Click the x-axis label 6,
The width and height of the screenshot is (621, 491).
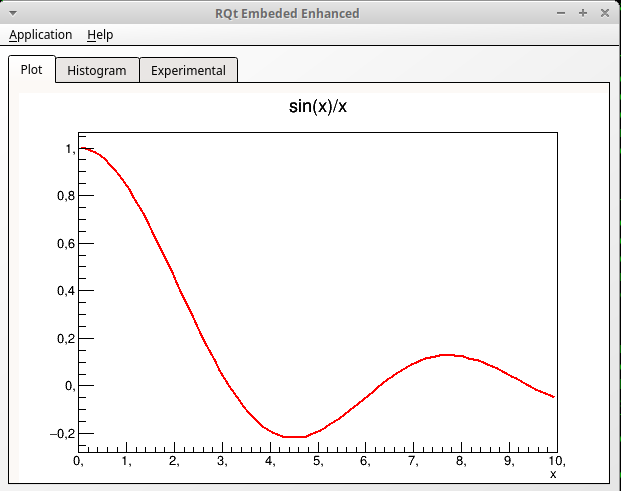[x=365, y=461]
